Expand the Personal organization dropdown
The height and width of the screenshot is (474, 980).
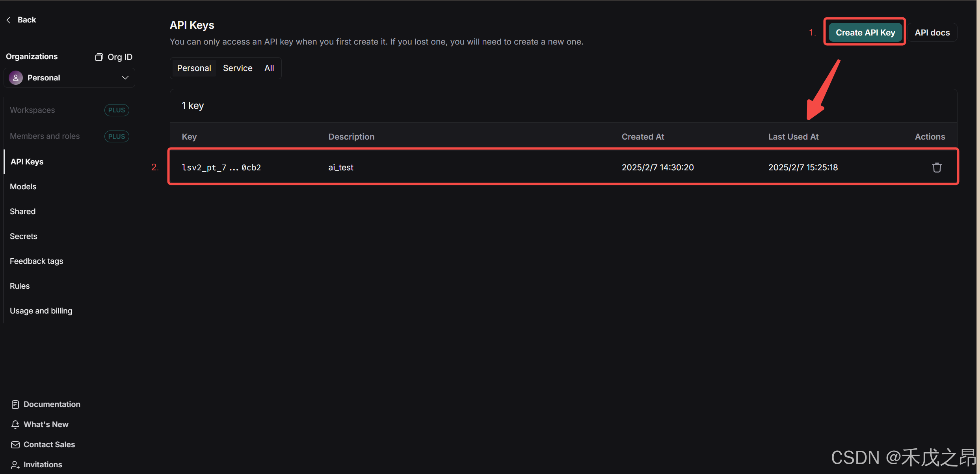point(125,78)
